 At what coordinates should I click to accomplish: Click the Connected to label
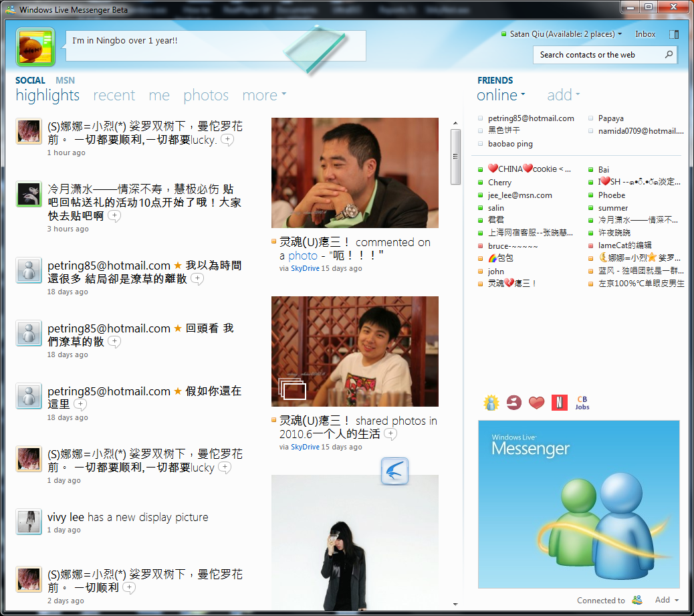click(x=600, y=601)
